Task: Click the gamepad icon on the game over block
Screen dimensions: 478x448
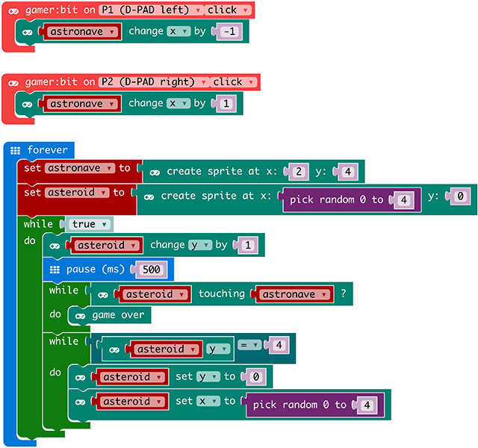Action: click(80, 315)
